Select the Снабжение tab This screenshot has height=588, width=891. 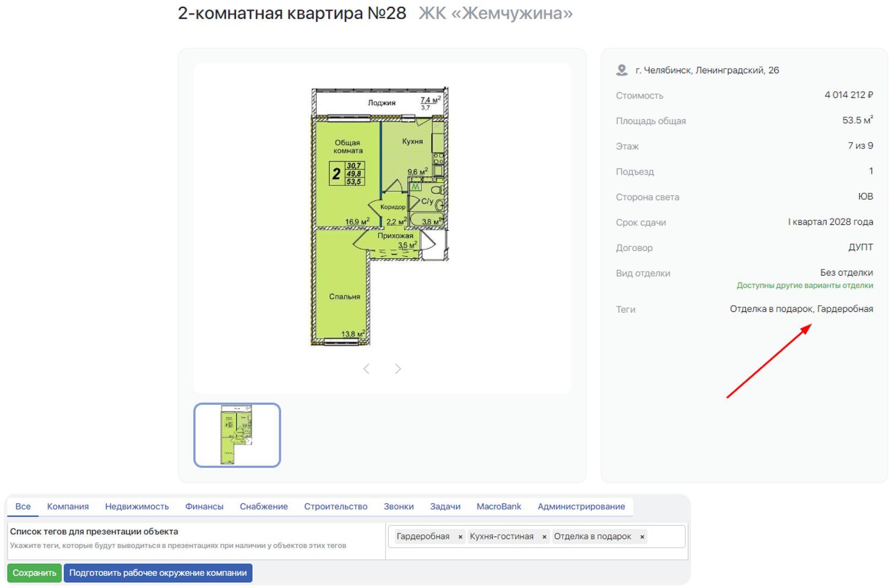[263, 507]
